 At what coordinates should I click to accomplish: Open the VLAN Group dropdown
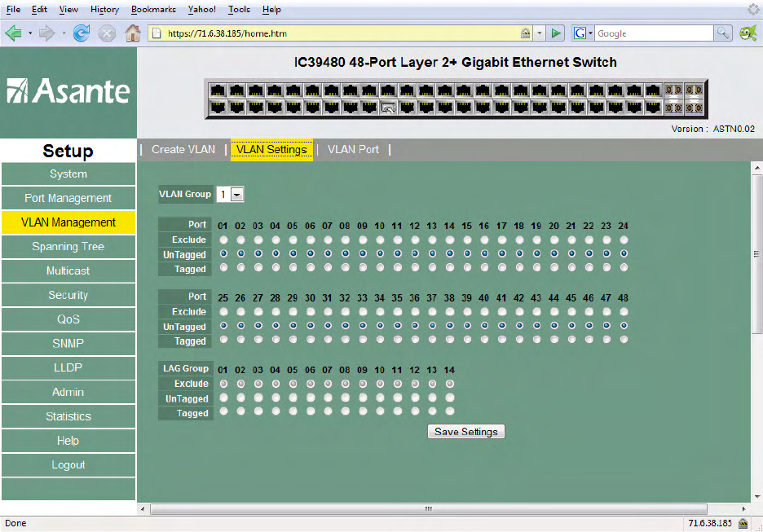[x=237, y=195]
